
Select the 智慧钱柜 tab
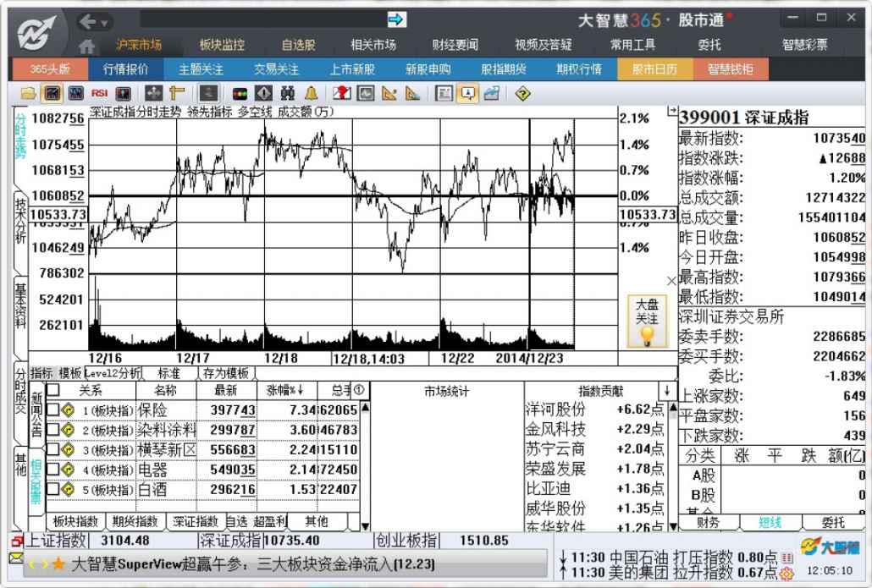click(730, 69)
